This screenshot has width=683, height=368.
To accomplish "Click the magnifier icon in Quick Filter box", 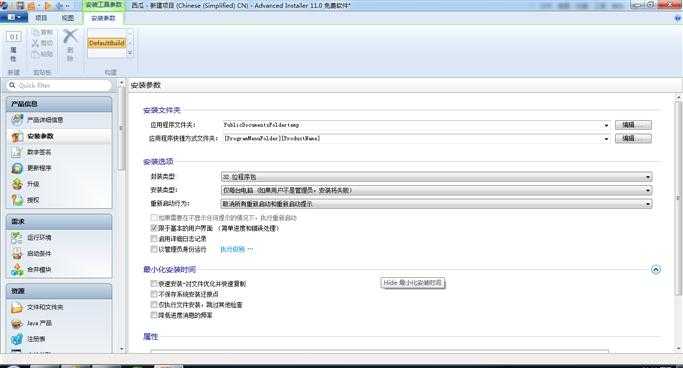I will point(12,85).
